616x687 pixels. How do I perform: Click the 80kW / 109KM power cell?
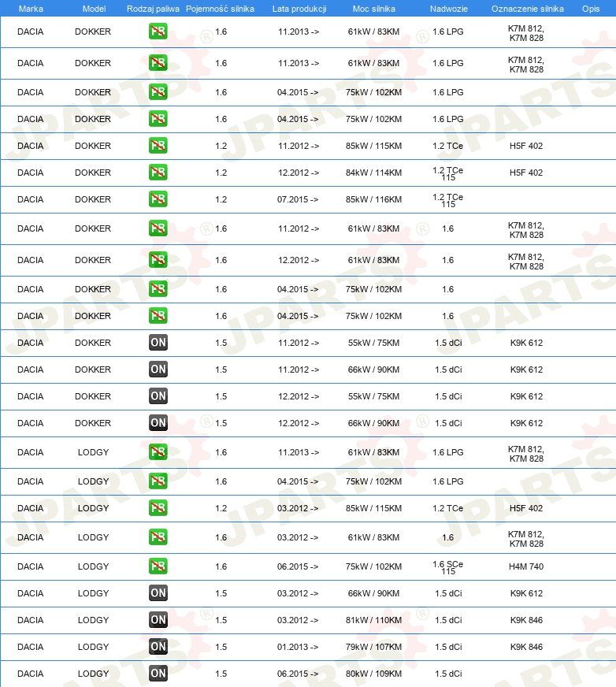point(373,674)
